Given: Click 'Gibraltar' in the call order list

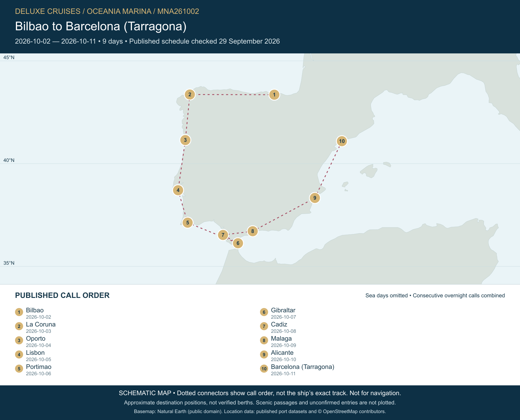Looking at the screenshot, I should [x=283, y=310].
